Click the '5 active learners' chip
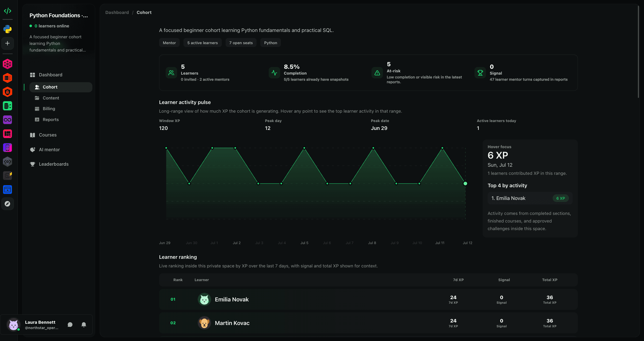Viewport: 644px width, 341px height. click(202, 43)
